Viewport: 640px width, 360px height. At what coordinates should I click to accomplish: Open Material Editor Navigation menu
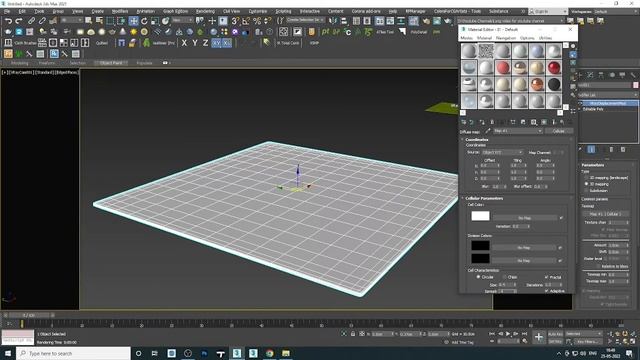(x=506, y=38)
